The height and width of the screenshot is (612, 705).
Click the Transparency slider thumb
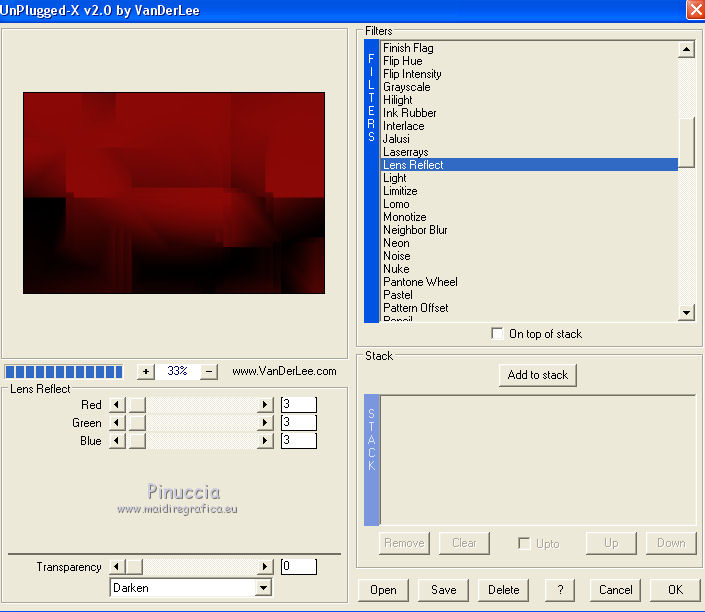(134, 567)
